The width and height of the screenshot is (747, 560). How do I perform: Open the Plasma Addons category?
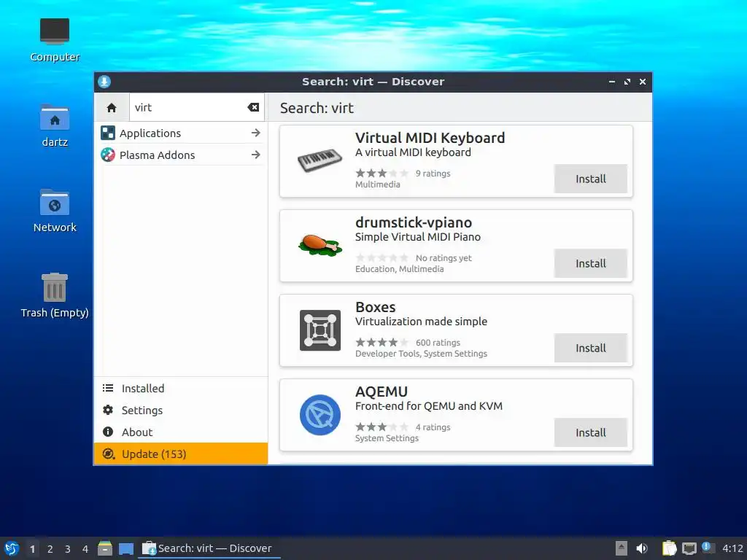click(181, 155)
